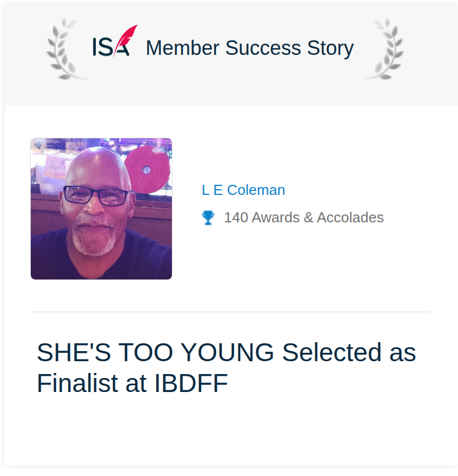The image size is (458, 476).
Task: Click the word Finalist in the headline
Action: [78, 384]
